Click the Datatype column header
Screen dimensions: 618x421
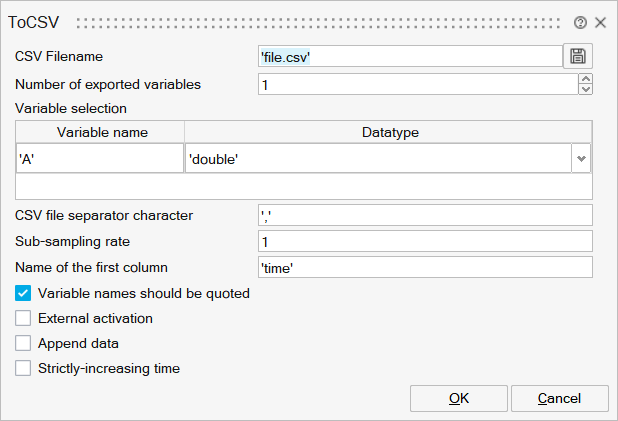click(388, 132)
